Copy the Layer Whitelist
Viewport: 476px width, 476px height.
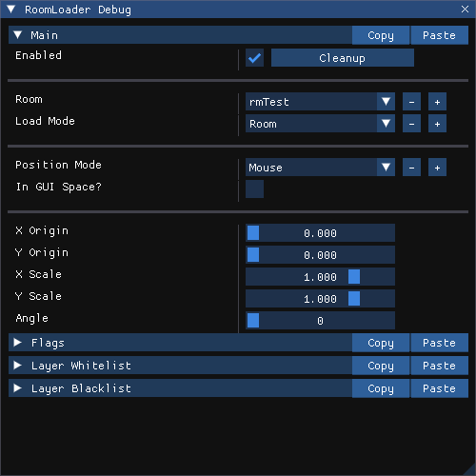[381, 366]
